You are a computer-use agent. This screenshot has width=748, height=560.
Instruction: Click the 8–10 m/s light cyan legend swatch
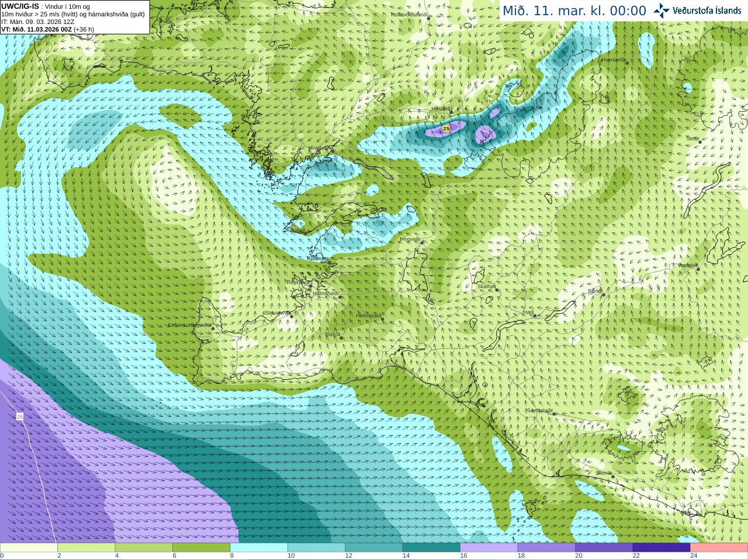tap(259, 548)
